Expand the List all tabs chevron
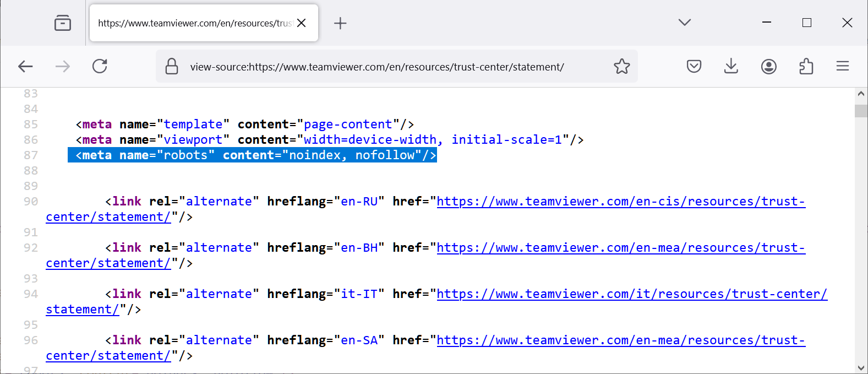The image size is (868, 374). coord(685,23)
